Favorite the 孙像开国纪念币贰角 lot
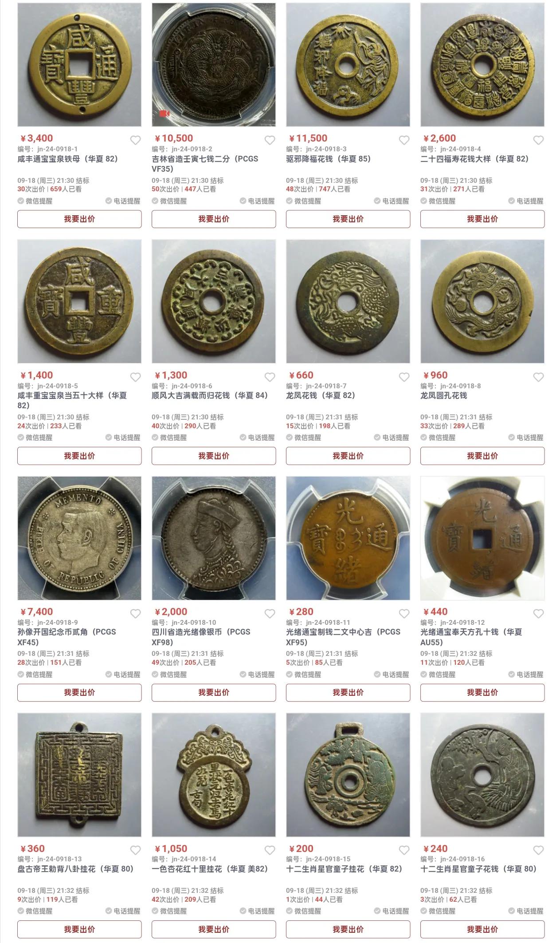The width and height of the screenshot is (560, 943). pos(135,614)
